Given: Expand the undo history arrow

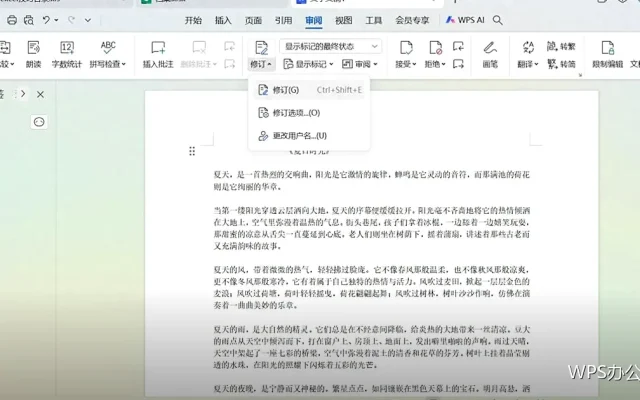Looking at the screenshot, I should [x=56, y=20].
